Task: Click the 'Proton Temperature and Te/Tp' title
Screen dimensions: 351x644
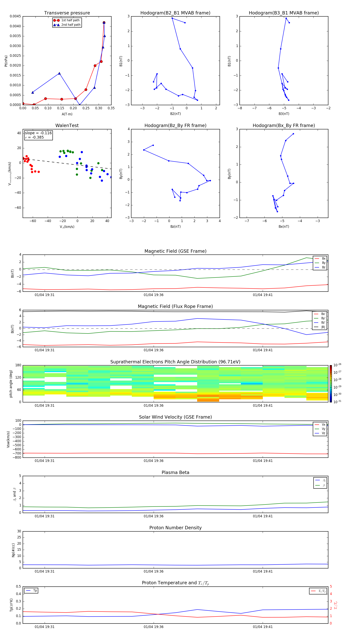Action: coord(175,583)
